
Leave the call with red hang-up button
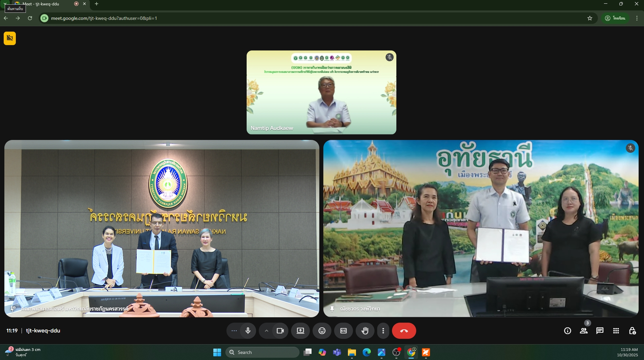click(x=404, y=331)
